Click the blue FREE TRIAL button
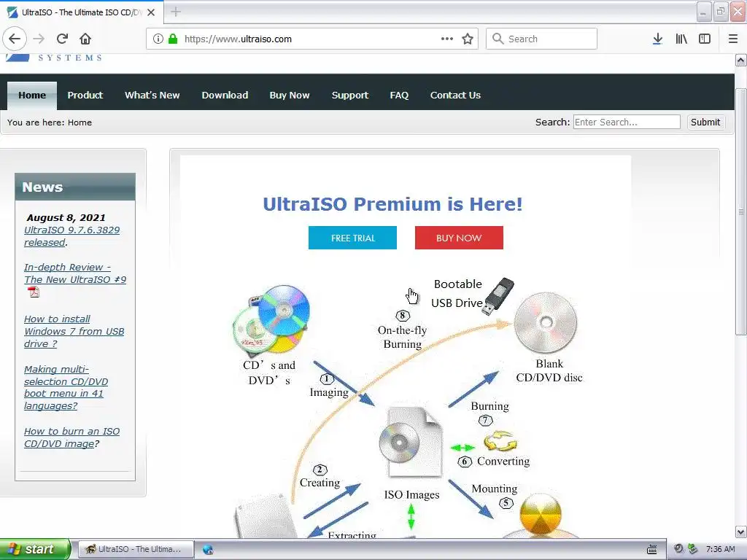The width and height of the screenshot is (747, 560). pyautogui.click(x=352, y=238)
